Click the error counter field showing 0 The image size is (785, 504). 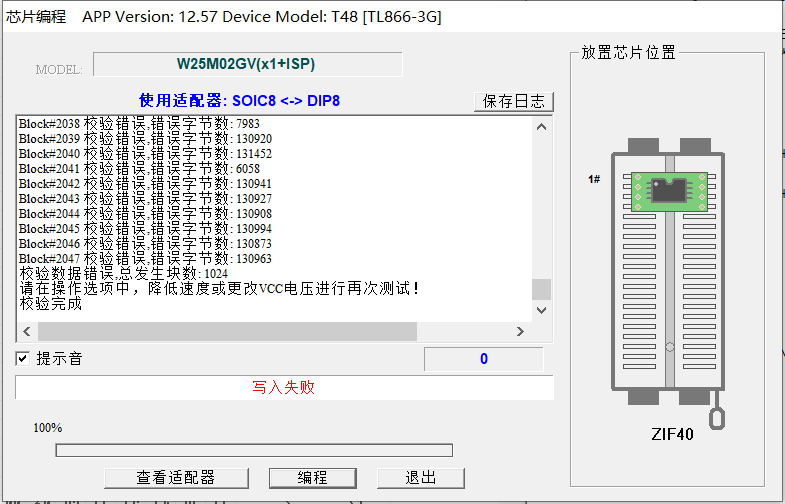484,359
